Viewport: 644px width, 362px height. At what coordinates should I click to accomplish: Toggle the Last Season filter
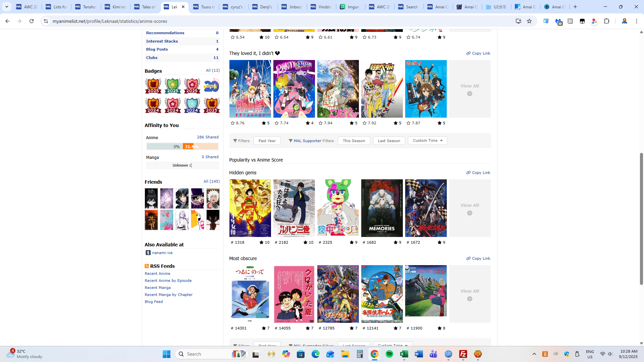coord(389,141)
